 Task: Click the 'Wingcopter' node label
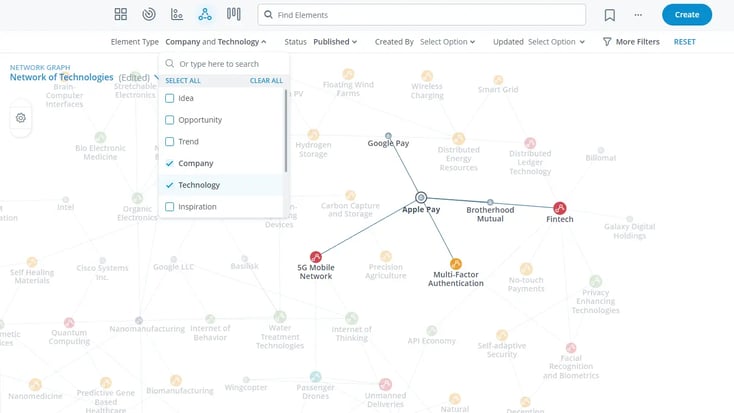coord(246,388)
